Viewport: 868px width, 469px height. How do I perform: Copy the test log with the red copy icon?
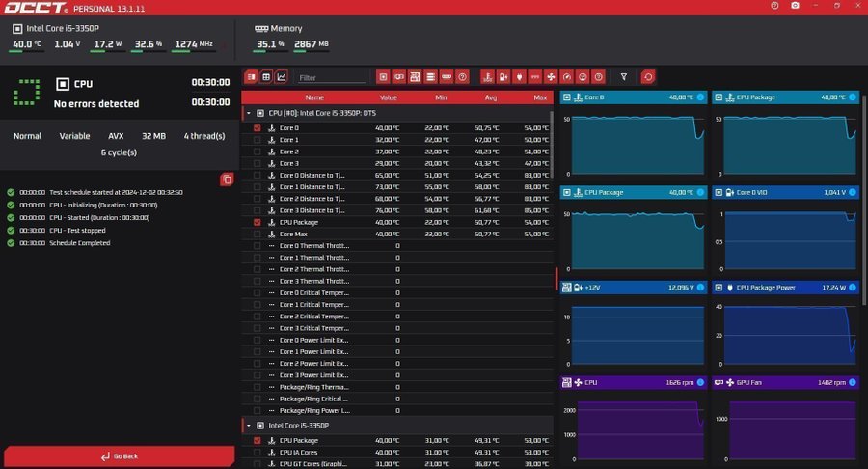coord(226,179)
